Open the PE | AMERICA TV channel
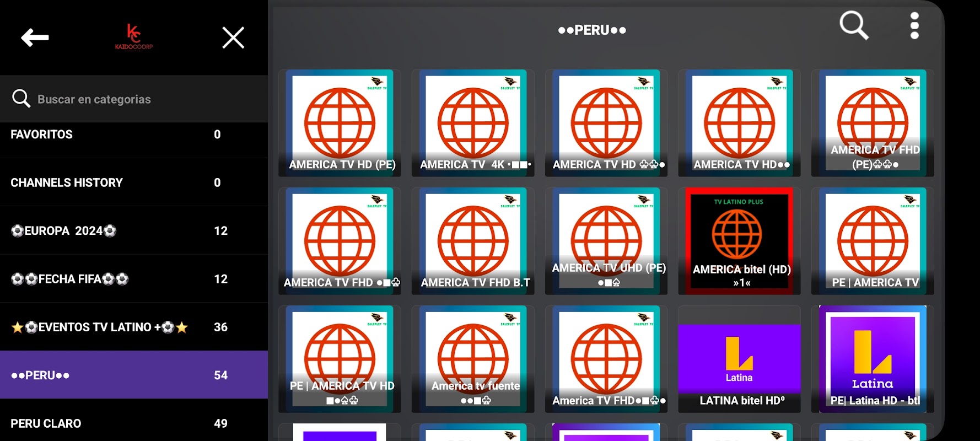Viewport: 980px width, 441px height. tap(873, 241)
